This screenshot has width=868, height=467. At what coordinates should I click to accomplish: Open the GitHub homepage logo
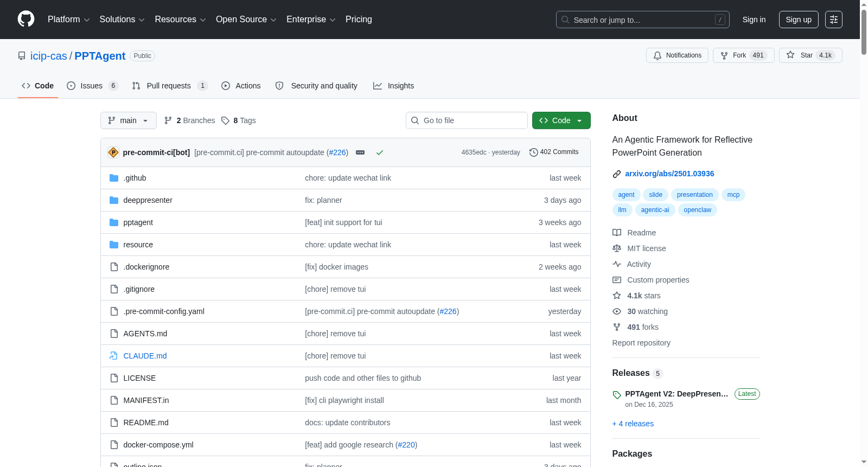(x=26, y=19)
